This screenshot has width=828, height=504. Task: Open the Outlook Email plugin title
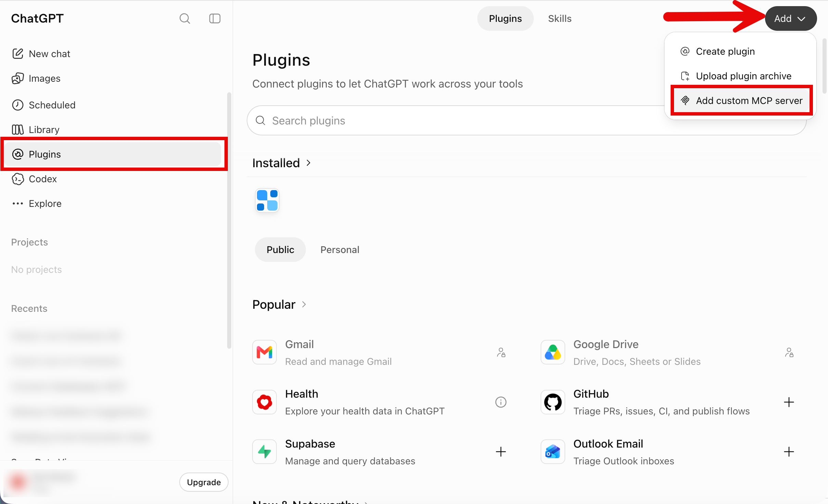tap(608, 444)
